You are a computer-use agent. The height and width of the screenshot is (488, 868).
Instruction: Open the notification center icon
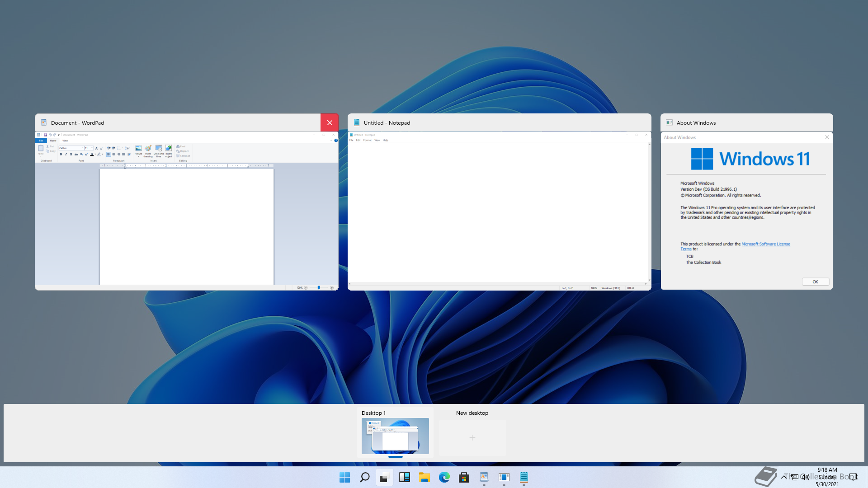(853, 477)
